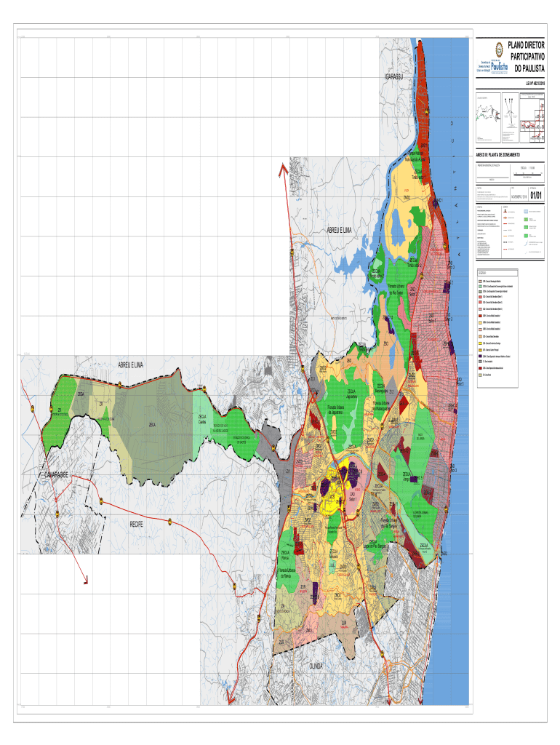Click the red corner marker below Camaragibe
This screenshot has width=560, height=745.
pos(86,580)
